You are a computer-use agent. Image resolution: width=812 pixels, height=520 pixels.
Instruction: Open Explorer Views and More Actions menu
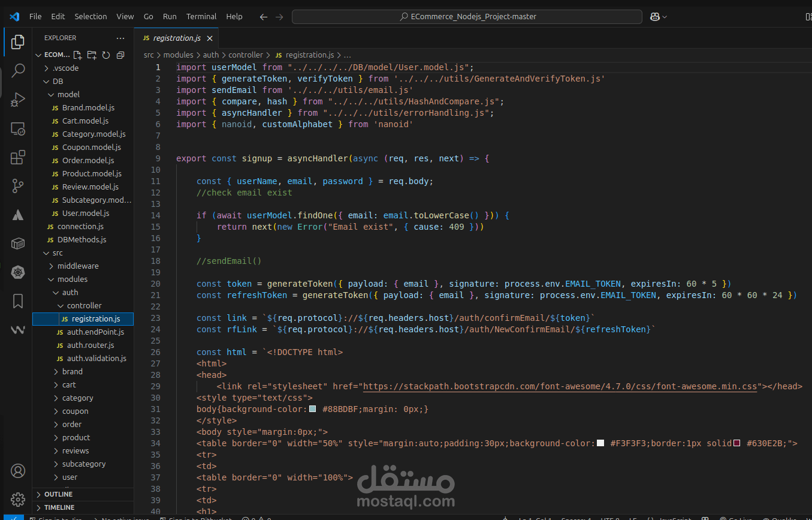120,38
